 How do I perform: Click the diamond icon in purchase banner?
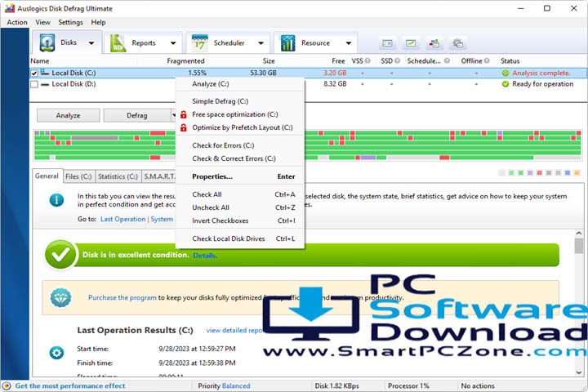60,297
